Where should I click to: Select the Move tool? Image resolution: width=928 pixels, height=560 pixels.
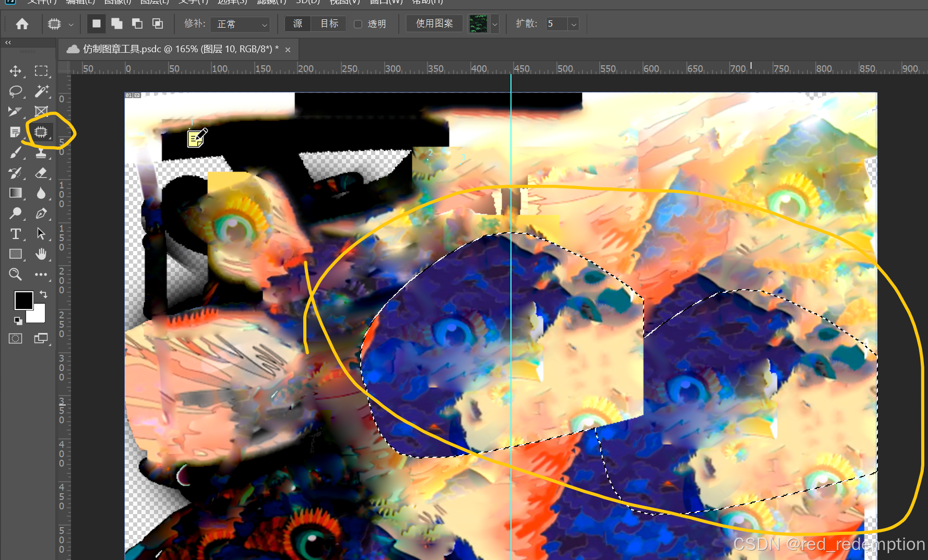(x=15, y=71)
